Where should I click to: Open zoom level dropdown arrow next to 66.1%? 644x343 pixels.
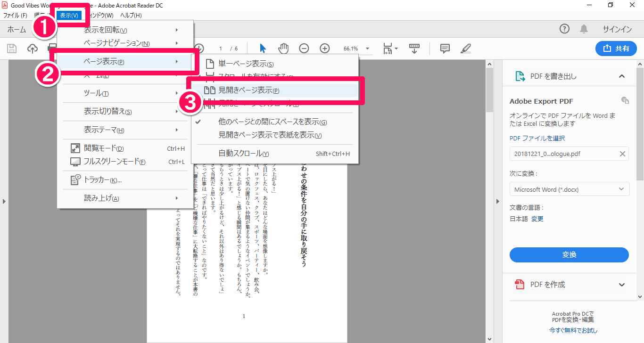367,49
